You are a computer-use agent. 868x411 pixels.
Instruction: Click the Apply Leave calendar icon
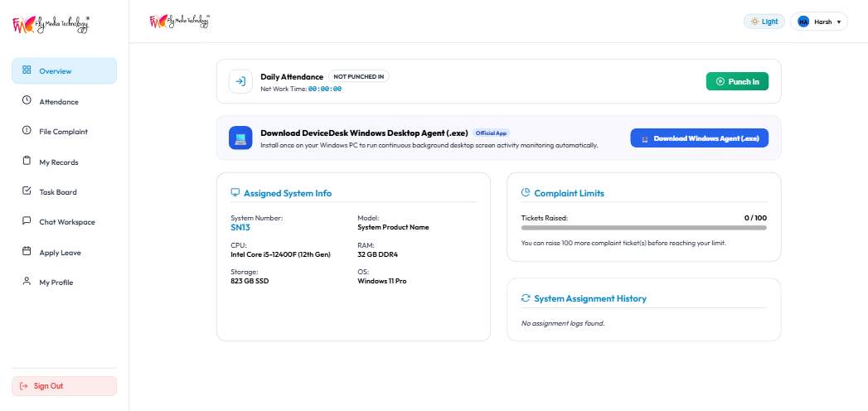(27, 251)
